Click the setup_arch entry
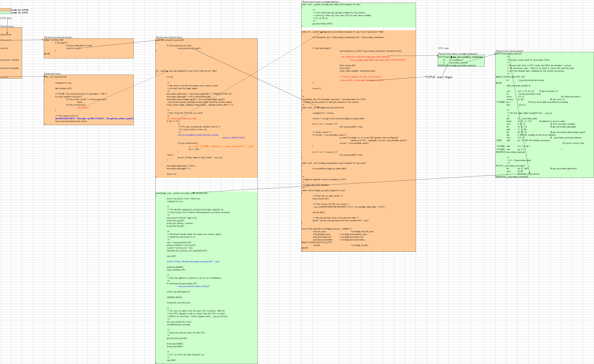 pyautogui.click(x=5, y=40)
